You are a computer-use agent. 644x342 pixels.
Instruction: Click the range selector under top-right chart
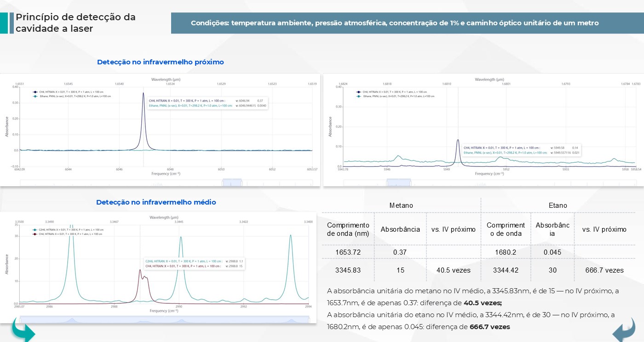click(398, 182)
